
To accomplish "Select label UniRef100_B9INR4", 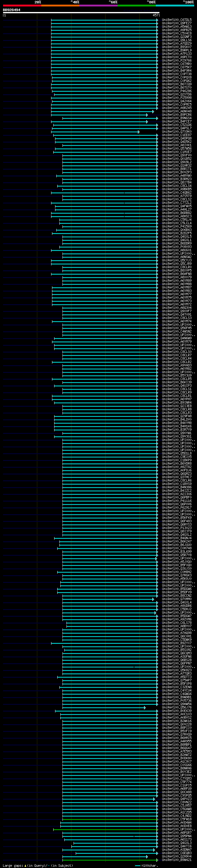I will point(176,403).
